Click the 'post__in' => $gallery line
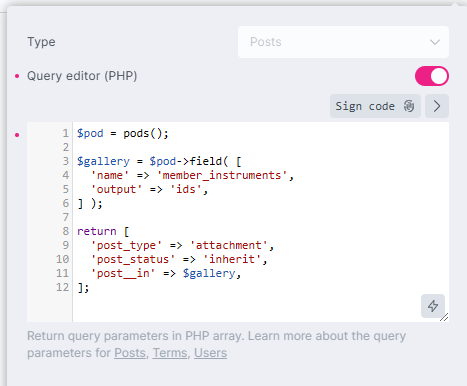The height and width of the screenshot is (386, 467). [x=166, y=273]
